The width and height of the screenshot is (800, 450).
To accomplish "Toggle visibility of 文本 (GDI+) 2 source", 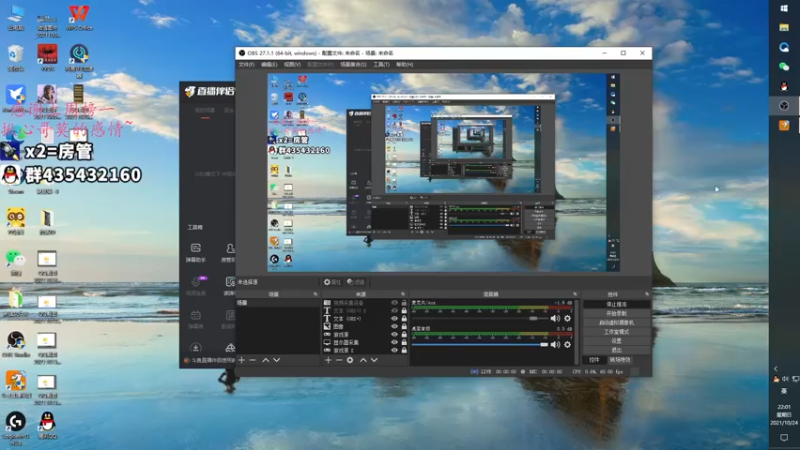I will coord(394,310).
